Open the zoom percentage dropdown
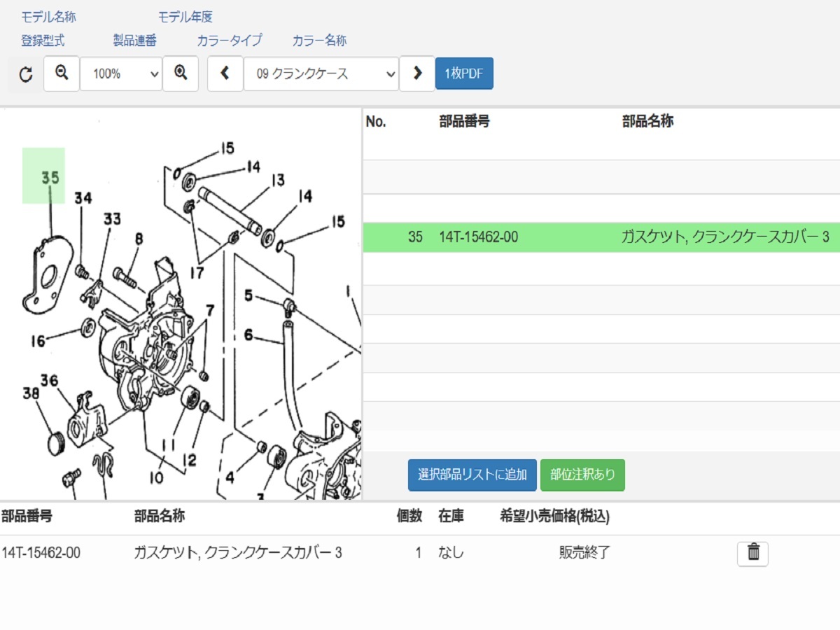840x630 pixels. coord(120,73)
